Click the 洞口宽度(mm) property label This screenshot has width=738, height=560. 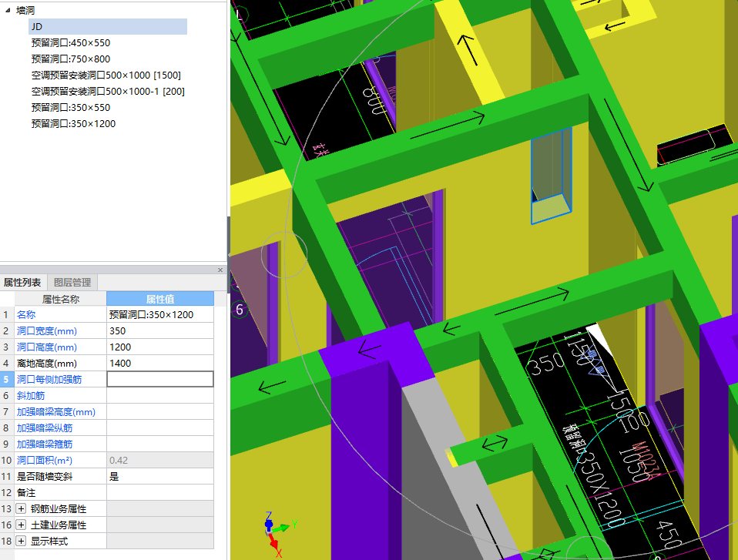pos(46,331)
